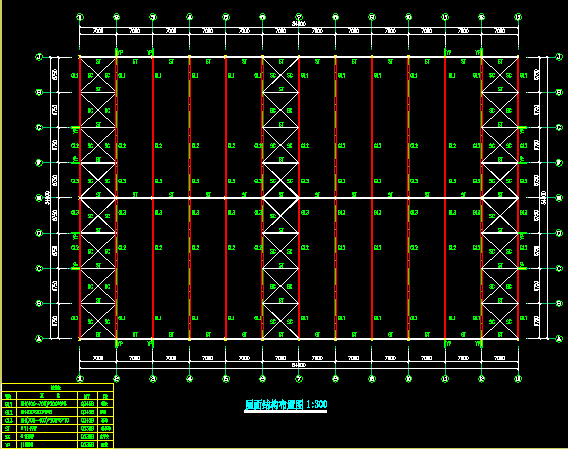
Task: Select left-side axis bubble E on ridge line
Action: [x=39, y=198]
